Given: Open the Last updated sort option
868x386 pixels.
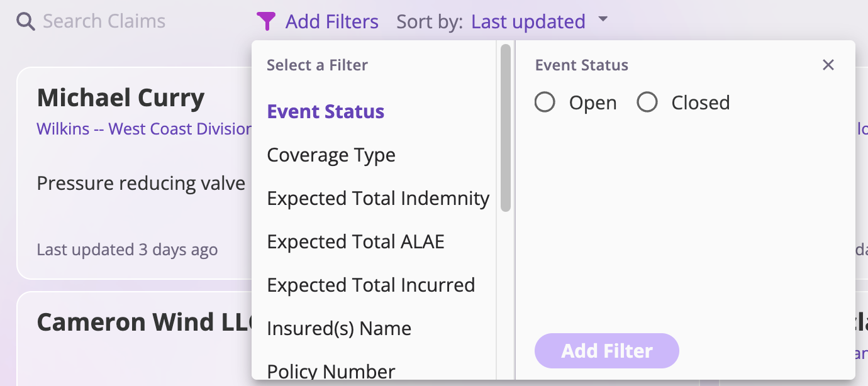Looking at the screenshot, I should coord(528,22).
